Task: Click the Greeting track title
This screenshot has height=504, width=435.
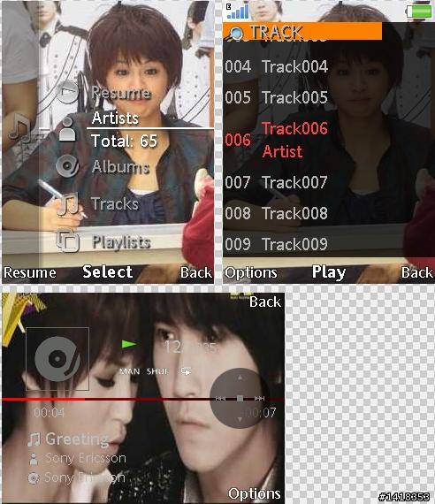Action: tap(77, 439)
